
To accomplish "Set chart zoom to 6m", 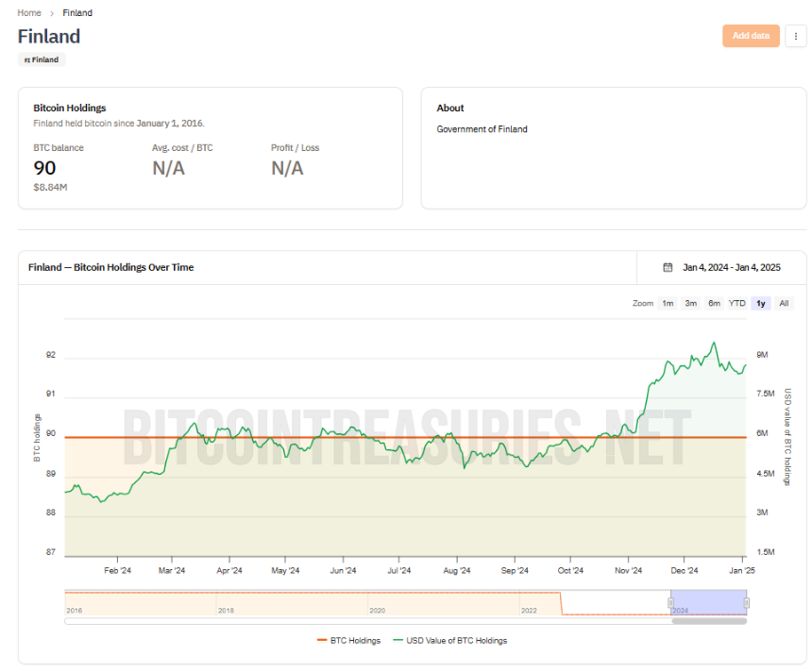I will pos(714,303).
